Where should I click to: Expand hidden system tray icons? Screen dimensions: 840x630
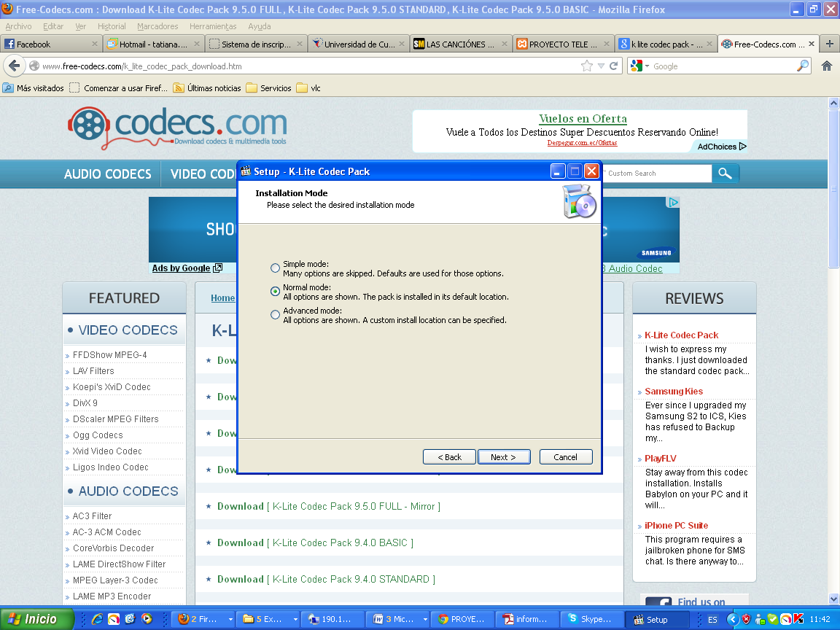click(x=732, y=620)
